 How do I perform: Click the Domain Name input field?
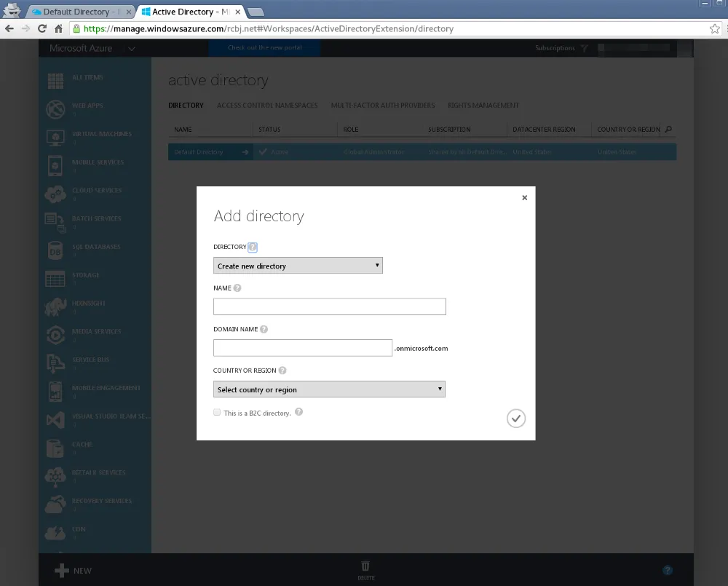point(303,348)
